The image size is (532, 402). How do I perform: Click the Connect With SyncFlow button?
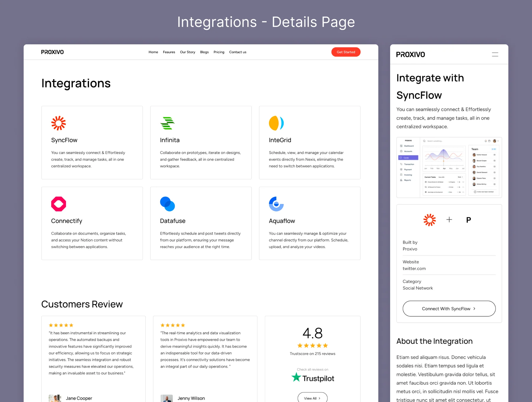tap(449, 309)
